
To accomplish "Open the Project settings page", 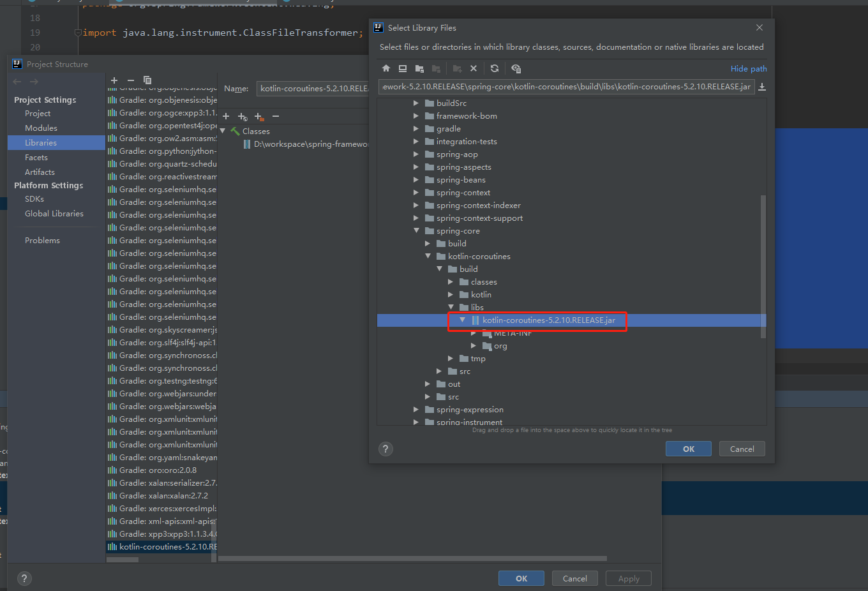I will coord(38,114).
